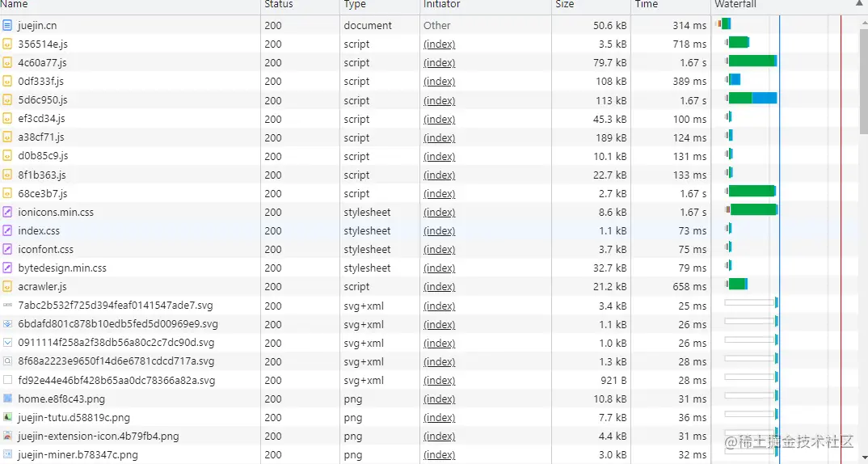Click the script icon beside 0df333f.js
This screenshot has height=464, width=868.
click(7, 82)
